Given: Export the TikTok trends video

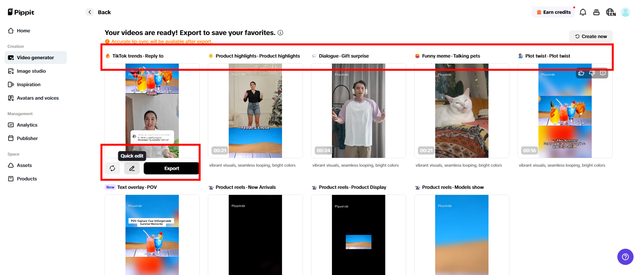Looking at the screenshot, I should [171, 168].
